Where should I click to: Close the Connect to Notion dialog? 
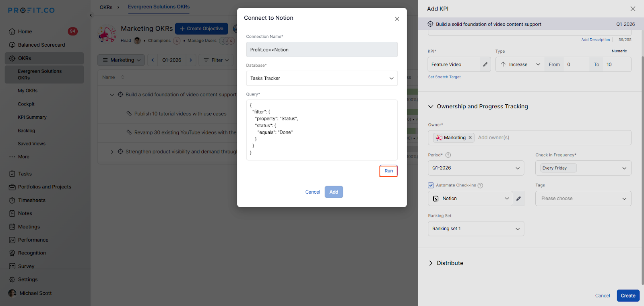pyautogui.click(x=397, y=19)
